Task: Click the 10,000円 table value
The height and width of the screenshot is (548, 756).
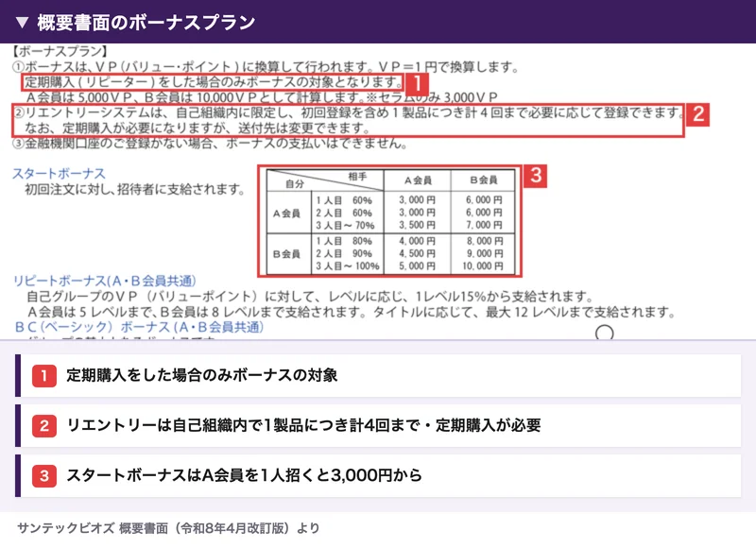Action: [x=483, y=265]
